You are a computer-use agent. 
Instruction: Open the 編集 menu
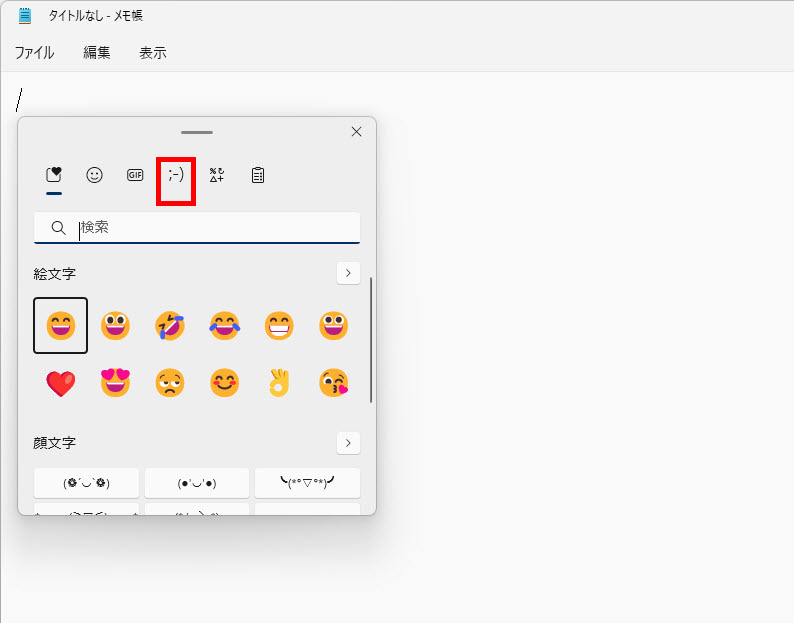(x=97, y=53)
